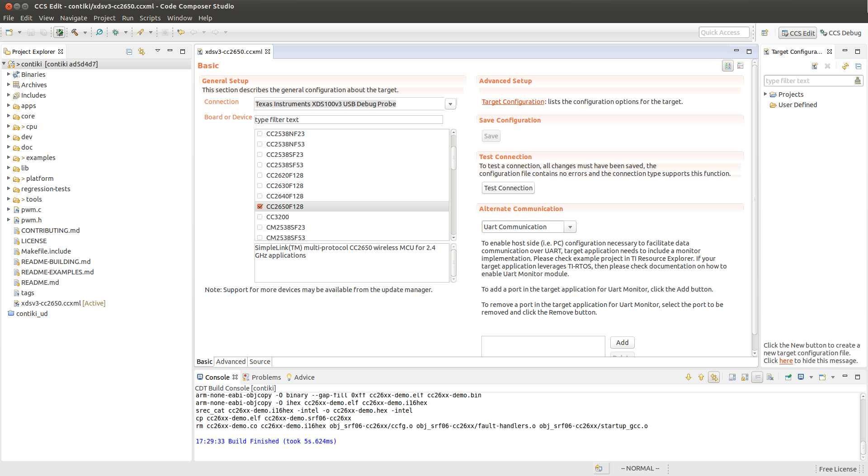Collapse all in Target Configurations view
868x476 pixels.
tap(858, 66)
